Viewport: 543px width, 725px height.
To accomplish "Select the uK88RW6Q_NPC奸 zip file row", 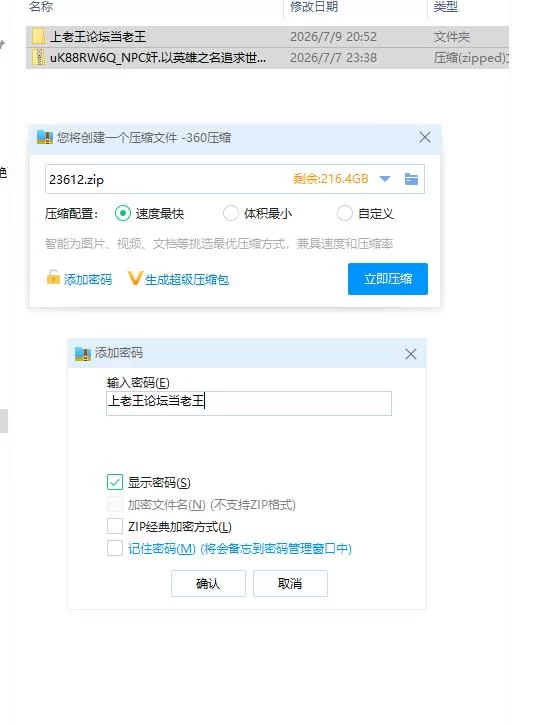I will [267, 58].
